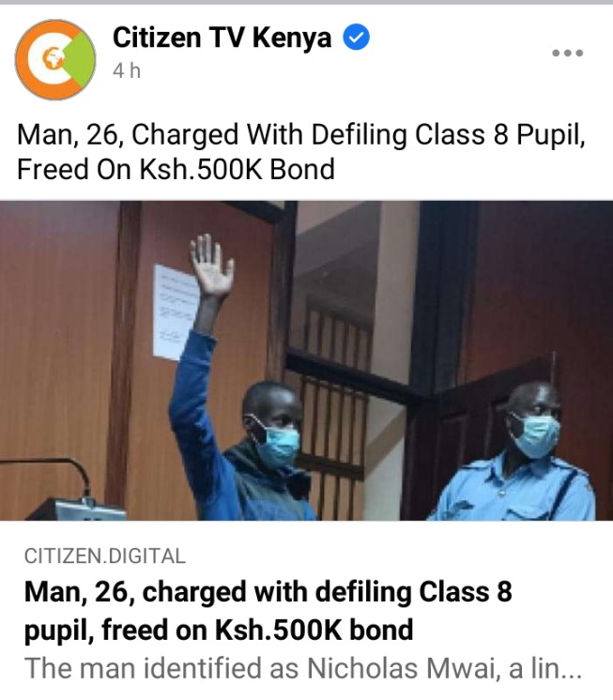Click the Nicholas Mwai description snippet
The height and width of the screenshot is (700, 613).
click(x=303, y=668)
